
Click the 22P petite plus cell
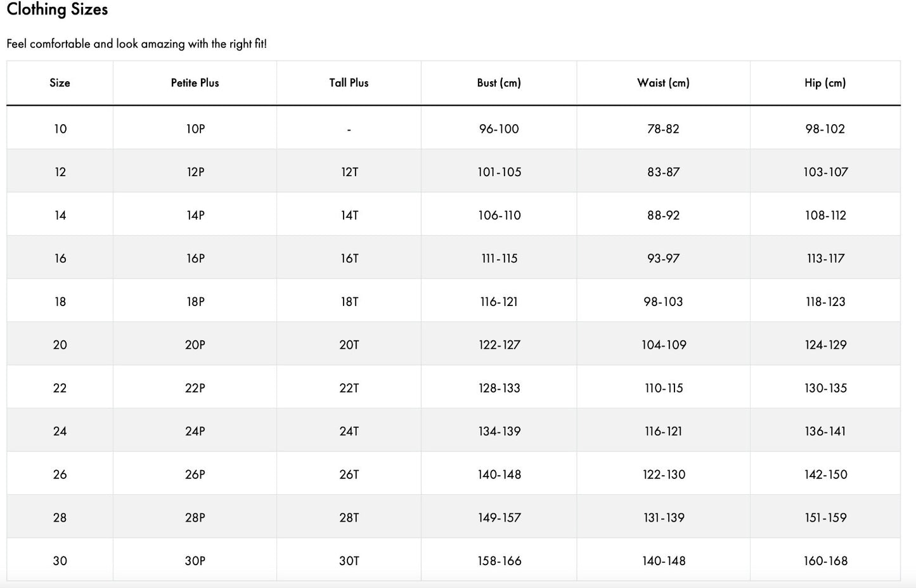click(195, 388)
